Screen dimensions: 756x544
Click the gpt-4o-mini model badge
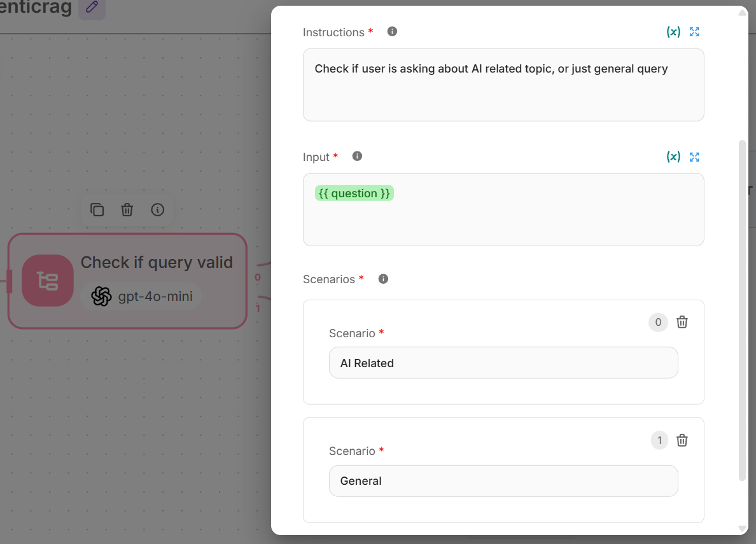click(x=142, y=296)
